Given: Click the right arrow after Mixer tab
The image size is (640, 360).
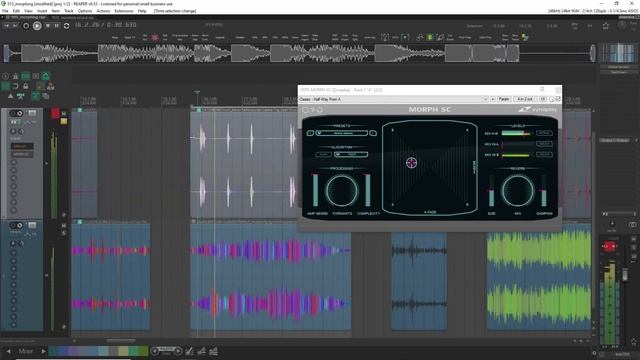Looking at the screenshot, I should click(43, 351).
